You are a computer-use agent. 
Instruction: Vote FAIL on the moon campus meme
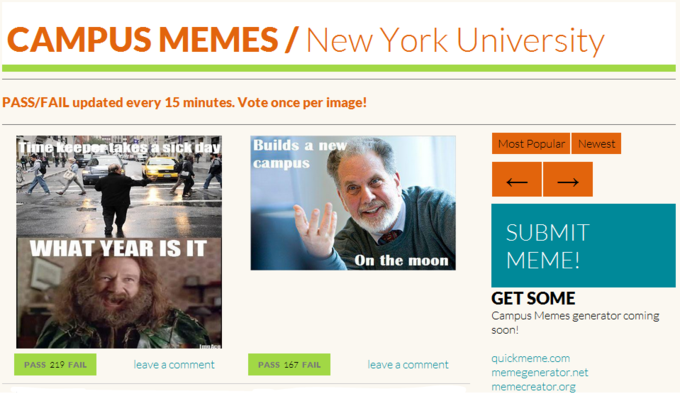coord(311,365)
